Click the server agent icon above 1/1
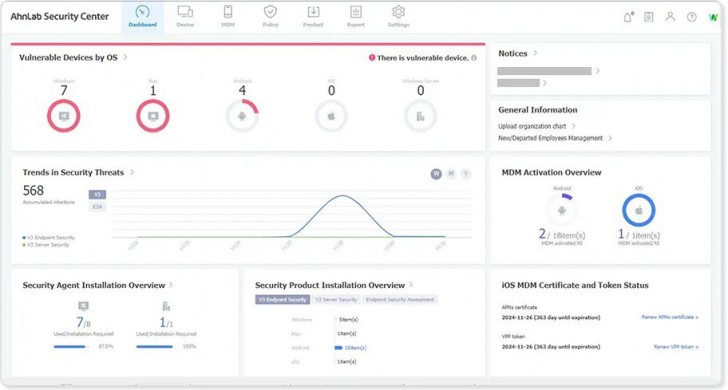The width and height of the screenshot is (728, 390). (166, 306)
